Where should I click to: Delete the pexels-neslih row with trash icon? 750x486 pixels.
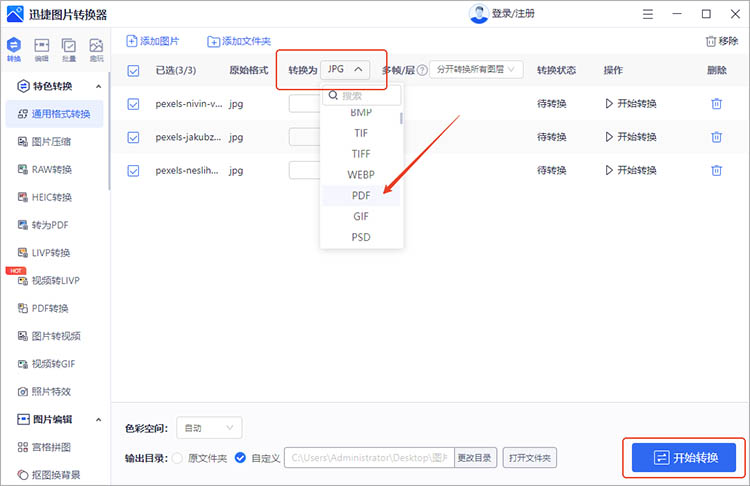[716, 170]
